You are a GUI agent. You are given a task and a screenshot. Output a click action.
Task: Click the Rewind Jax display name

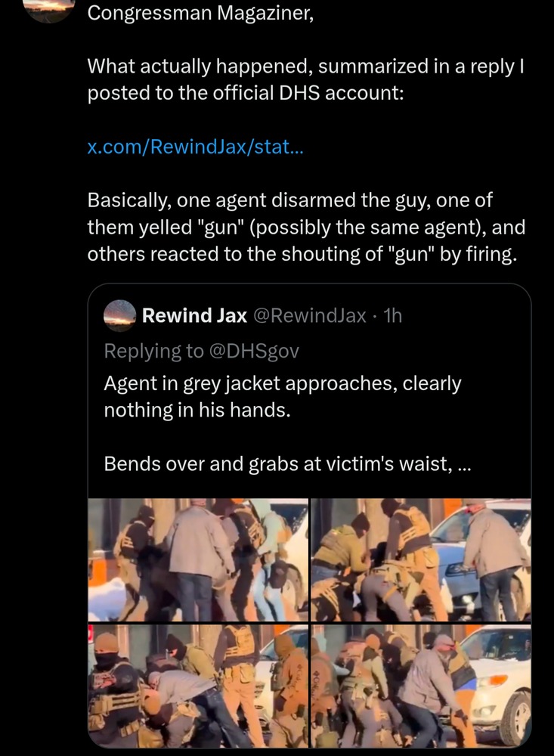[x=194, y=316]
